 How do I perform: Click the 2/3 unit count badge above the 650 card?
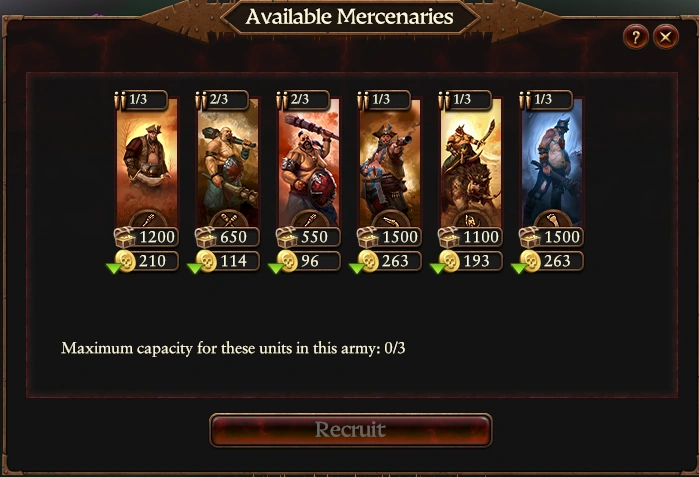point(222,100)
